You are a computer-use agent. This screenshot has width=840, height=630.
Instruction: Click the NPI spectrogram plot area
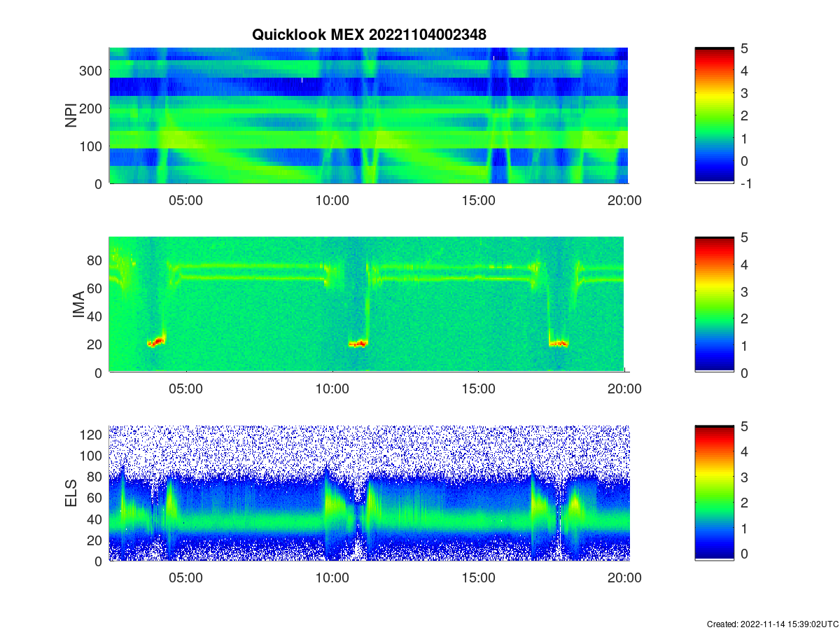[368, 115]
